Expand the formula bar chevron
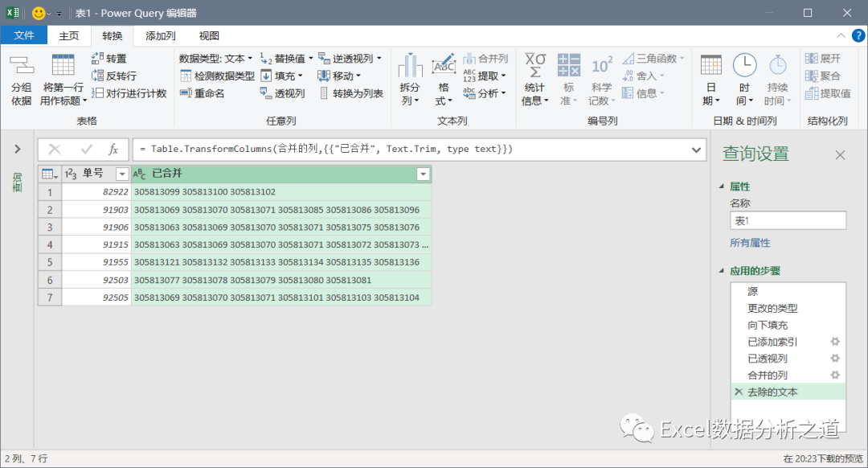 point(696,150)
